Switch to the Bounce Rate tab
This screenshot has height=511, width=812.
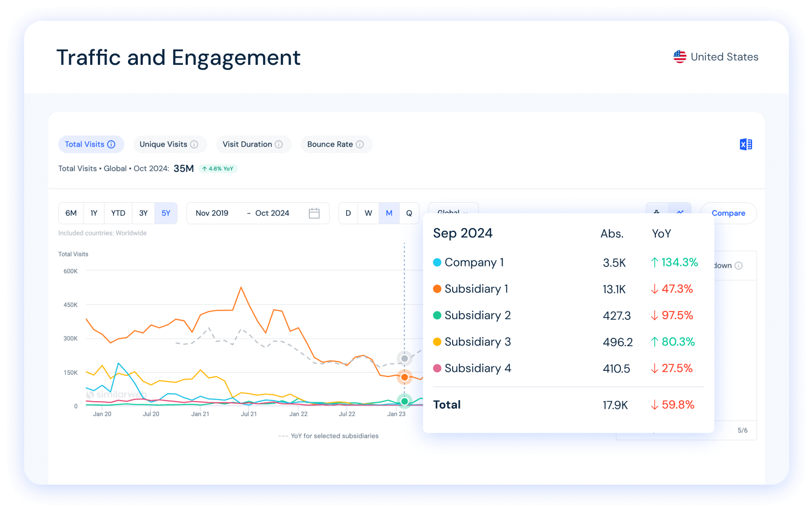[x=330, y=145]
